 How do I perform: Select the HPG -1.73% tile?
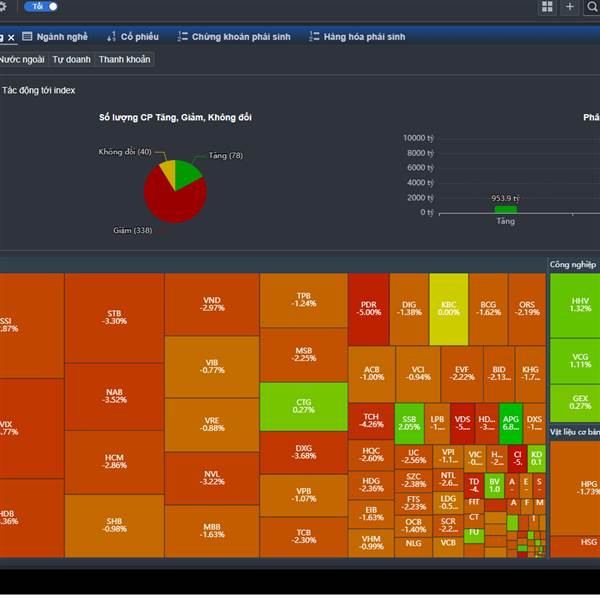575,488
